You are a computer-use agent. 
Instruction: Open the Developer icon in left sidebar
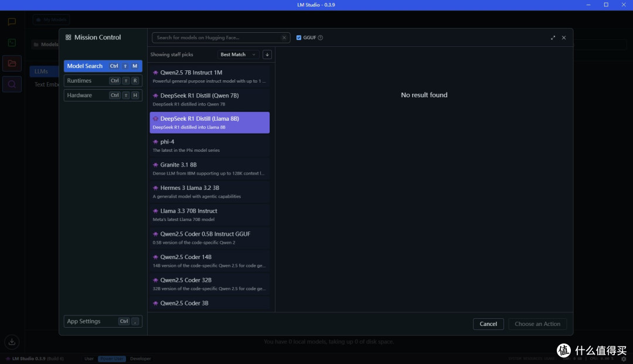(12, 43)
